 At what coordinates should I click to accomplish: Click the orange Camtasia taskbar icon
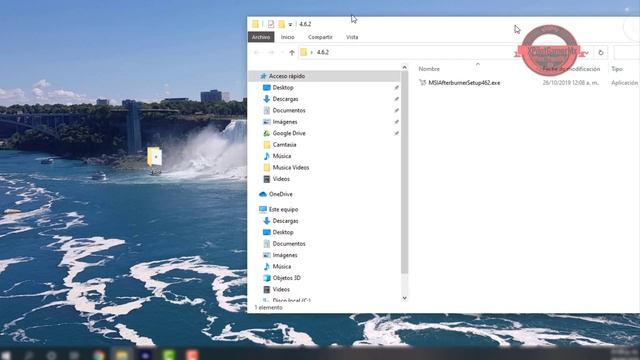(x=192, y=355)
